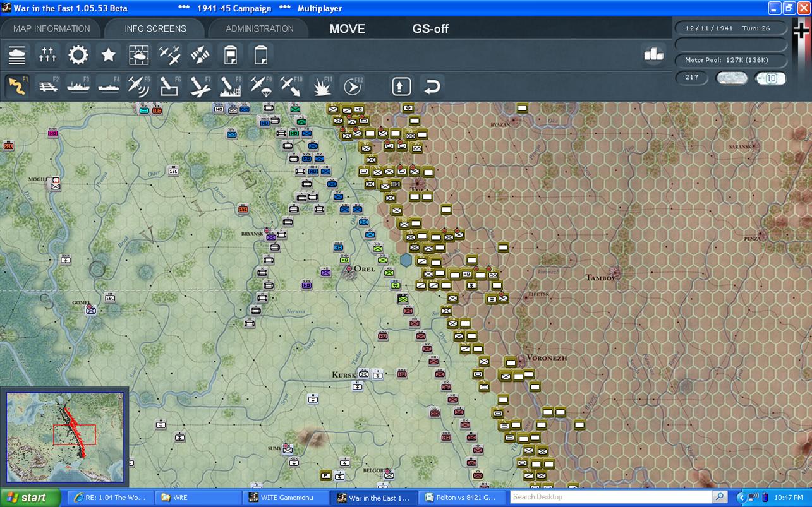The height and width of the screenshot is (507, 812).
Task: Open the weather map icon
Action: [x=139, y=55]
